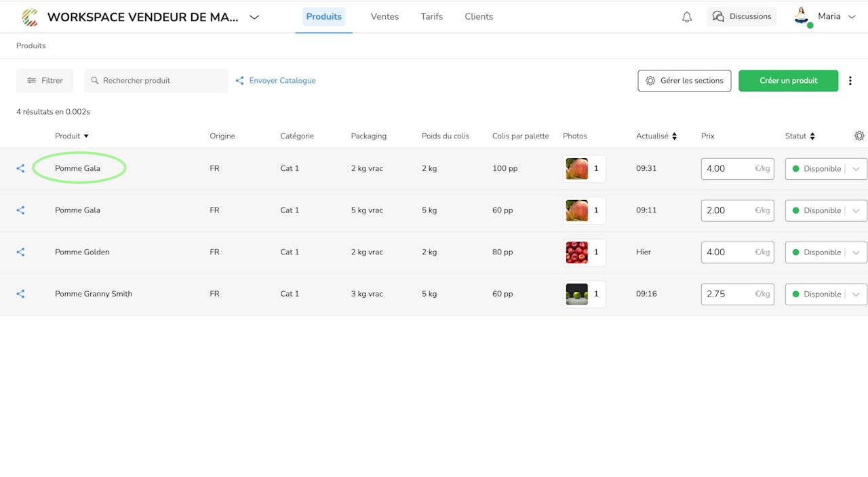Go to the Clients tab

[479, 16]
